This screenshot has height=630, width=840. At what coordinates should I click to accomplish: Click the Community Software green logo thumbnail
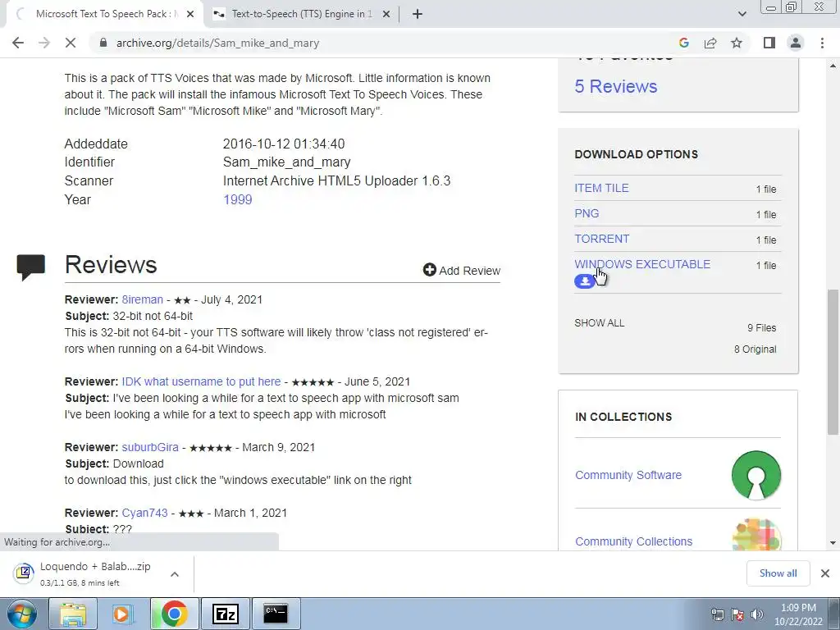[756, 475]
